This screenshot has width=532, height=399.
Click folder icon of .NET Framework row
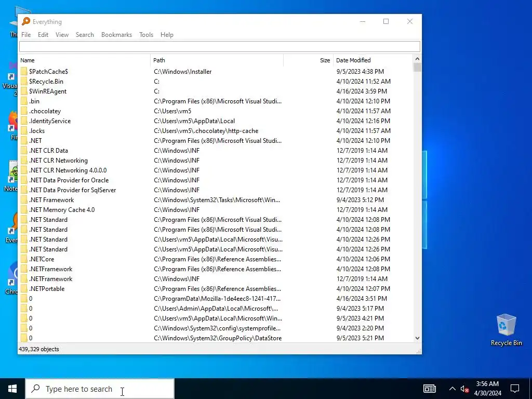point(24,199)
